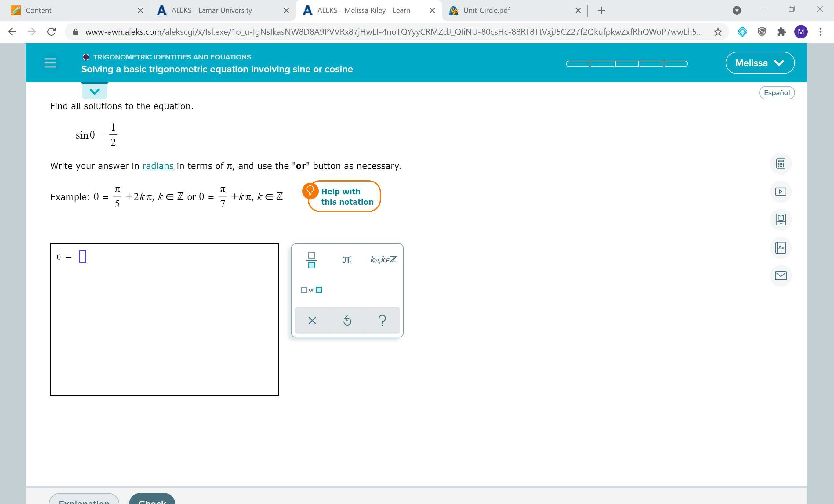This screenshot has height=504, width=834.
Task: Collapse the question header with the chevron
Action: [x=94, y=91]
